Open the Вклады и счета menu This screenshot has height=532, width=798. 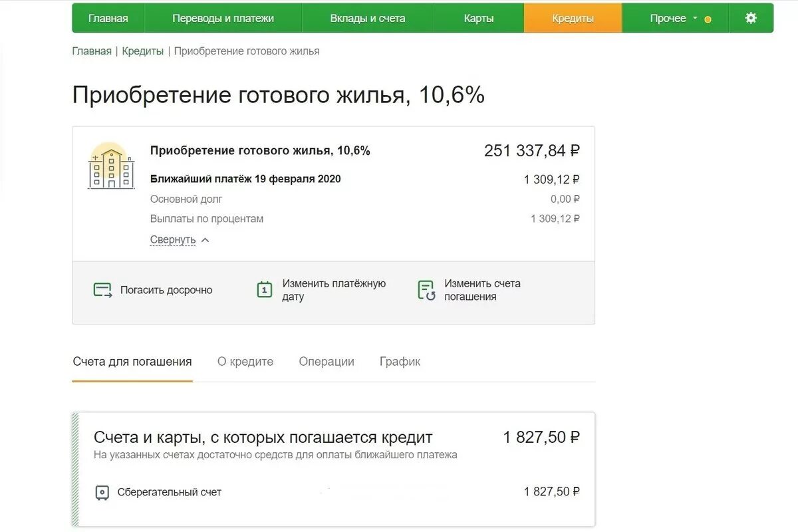(368, 19)
